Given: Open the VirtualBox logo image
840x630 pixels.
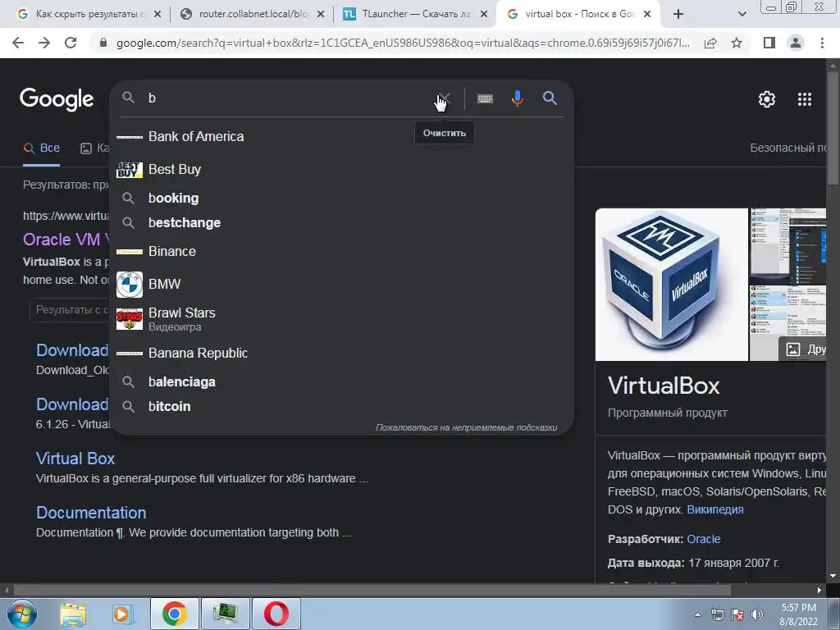Looking at the screenshot, I should click(x=672, y=285).
